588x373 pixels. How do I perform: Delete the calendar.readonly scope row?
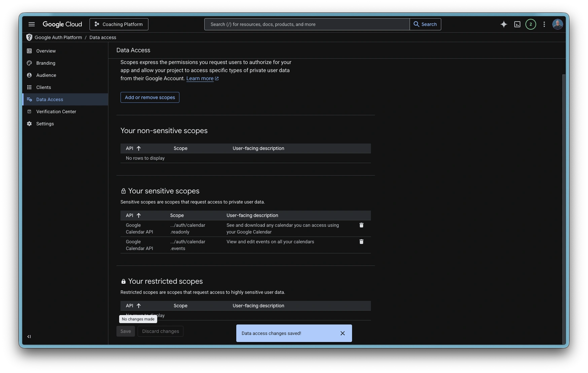click(x=361, y=225)
